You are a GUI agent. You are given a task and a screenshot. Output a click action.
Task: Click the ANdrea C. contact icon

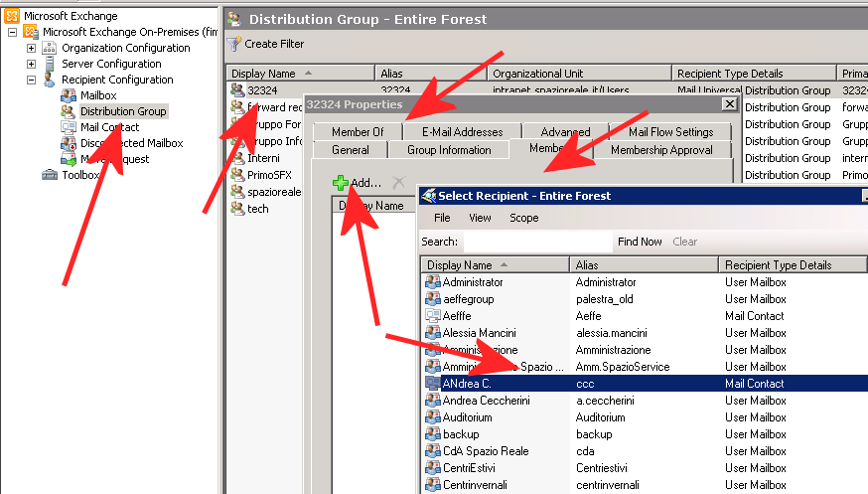432,384
